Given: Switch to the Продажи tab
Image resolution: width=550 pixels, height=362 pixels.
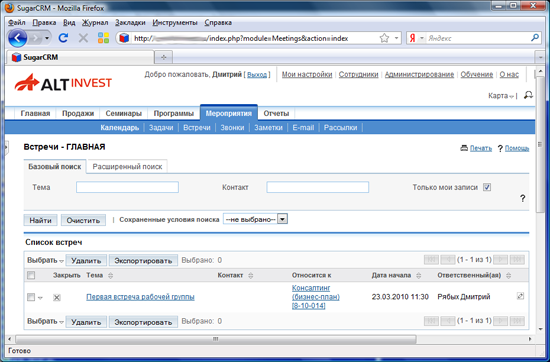Looking at the screenshot, I should pos(78,113).
